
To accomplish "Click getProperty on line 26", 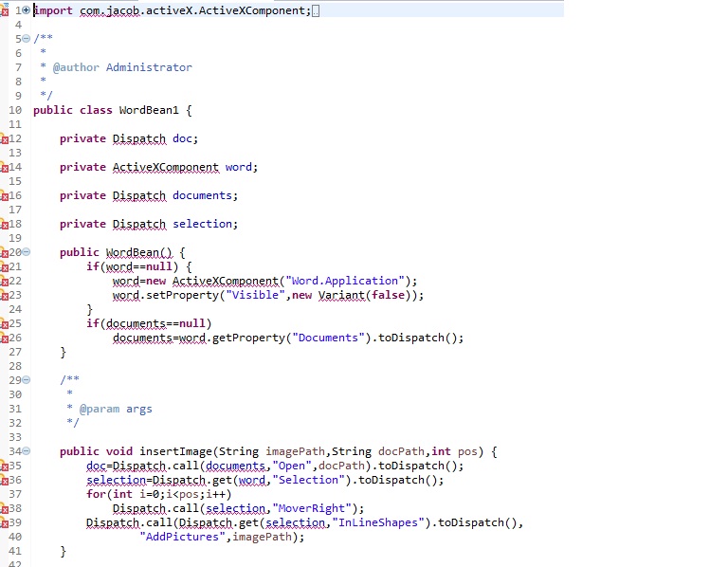I will (248, 338).
